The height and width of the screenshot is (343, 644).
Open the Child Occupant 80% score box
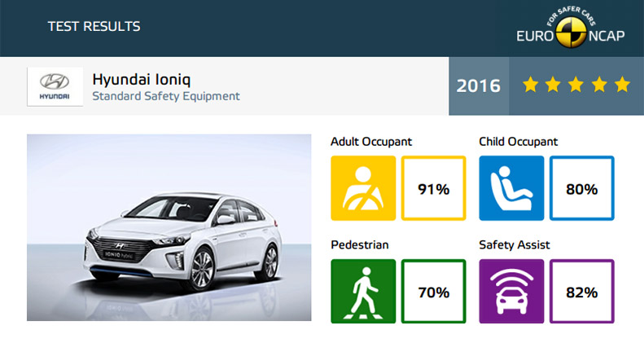coord(581,188)
